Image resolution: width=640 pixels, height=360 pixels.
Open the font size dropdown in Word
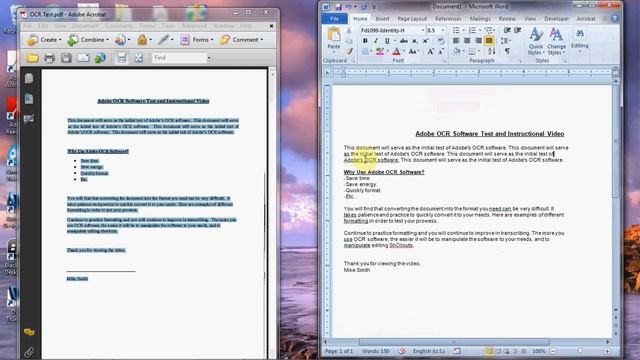point(443,30)
